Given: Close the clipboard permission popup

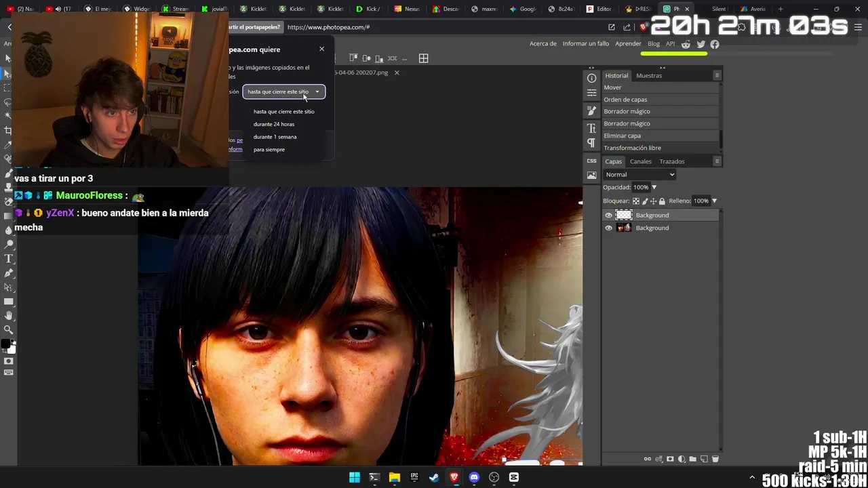Looking at the screenshot, I should click(321, 49).
